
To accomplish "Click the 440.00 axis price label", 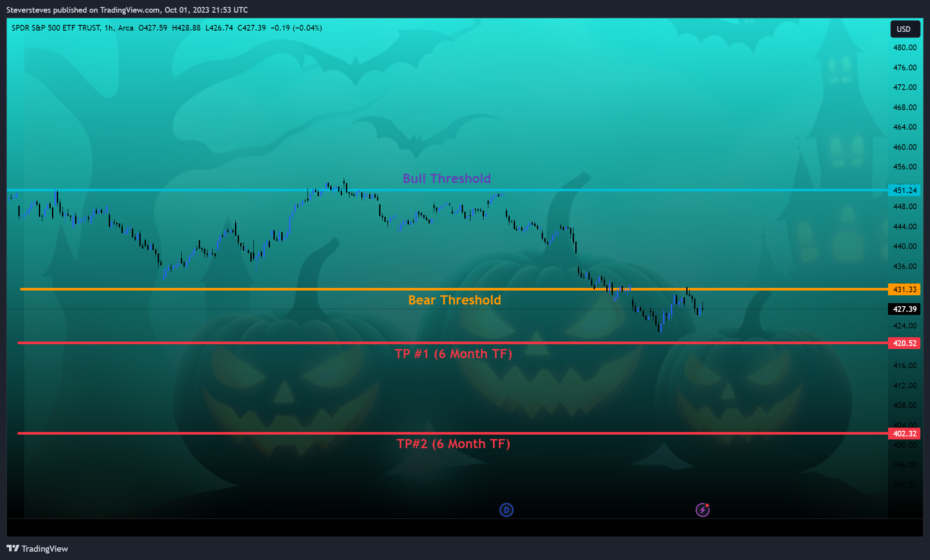I will pos(905,246).
